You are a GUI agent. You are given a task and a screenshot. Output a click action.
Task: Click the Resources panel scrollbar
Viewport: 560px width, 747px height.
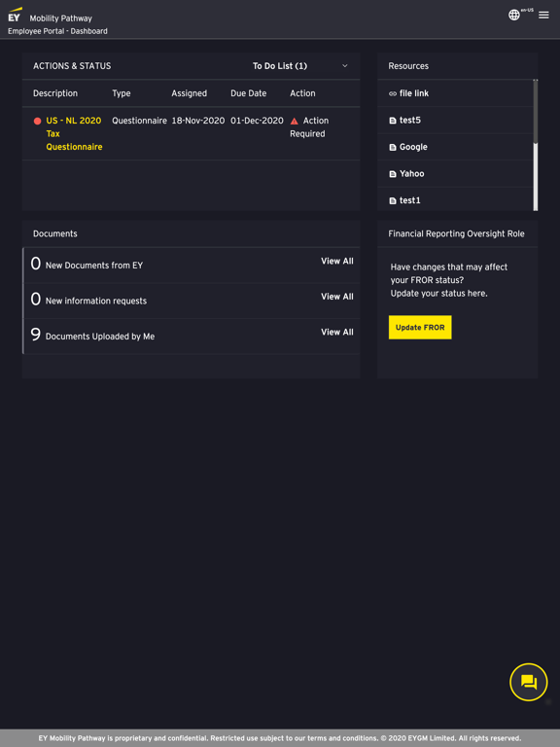click(x=536, y=145)
